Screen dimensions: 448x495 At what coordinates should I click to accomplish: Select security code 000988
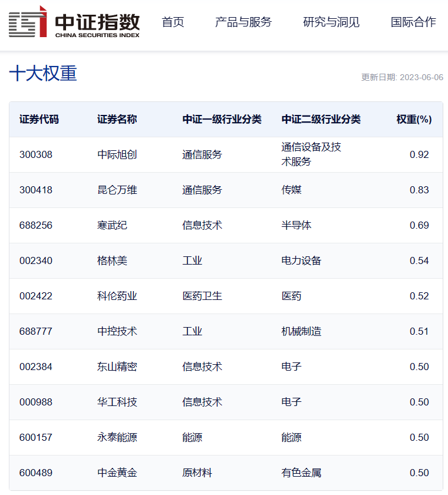[36, 402]
